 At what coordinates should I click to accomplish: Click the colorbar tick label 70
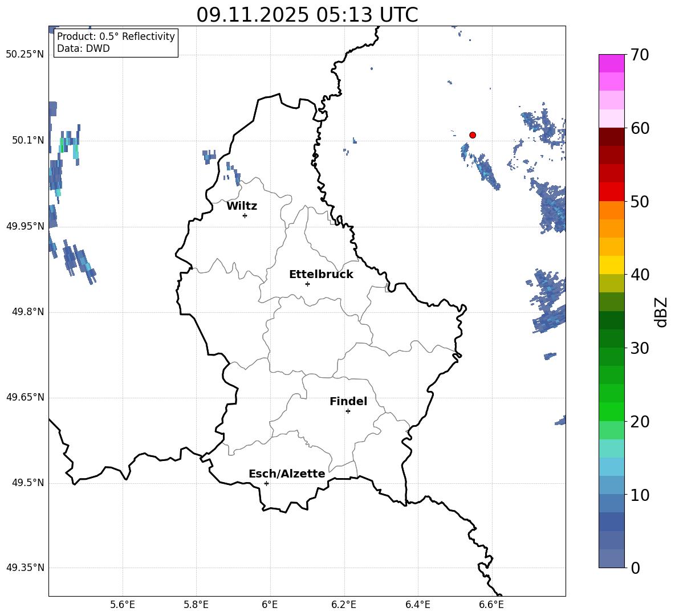tap(640, 55)
